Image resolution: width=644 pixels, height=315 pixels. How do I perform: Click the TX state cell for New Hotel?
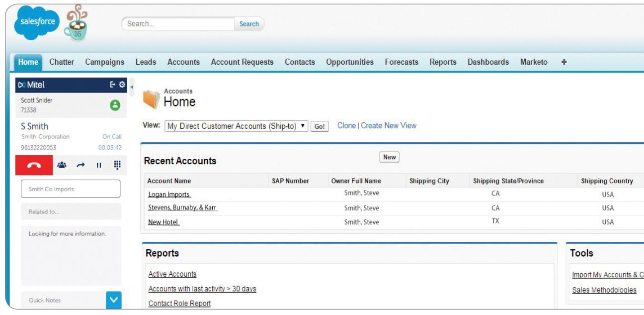click(x=494, y=221)
